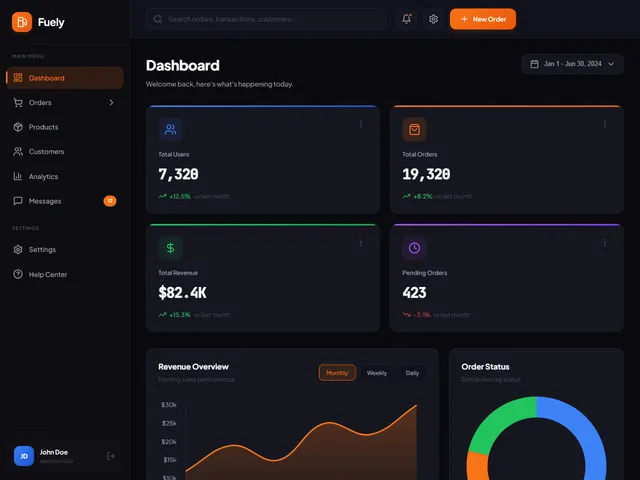Click the Customers people icon in sidebar
Image resolution: width=640 pixels, height=480 pixels.
click(x=18, y=151)
